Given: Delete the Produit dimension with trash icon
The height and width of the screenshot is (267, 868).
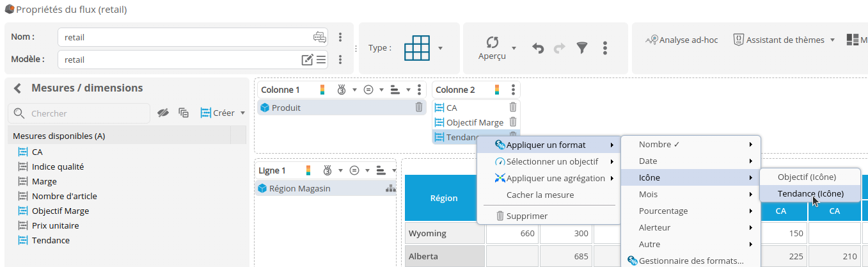Looking at the screenshot, I should (x=419, y=108).
